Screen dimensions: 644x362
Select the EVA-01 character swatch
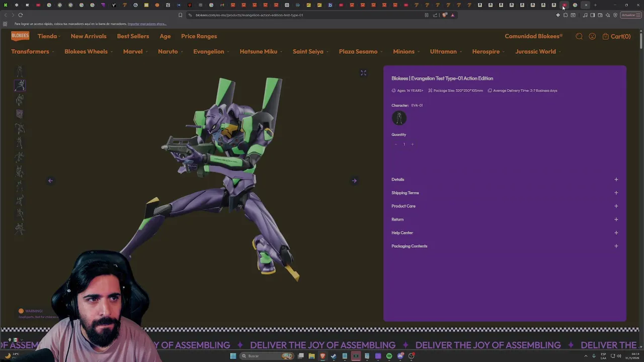click(399, 118)
